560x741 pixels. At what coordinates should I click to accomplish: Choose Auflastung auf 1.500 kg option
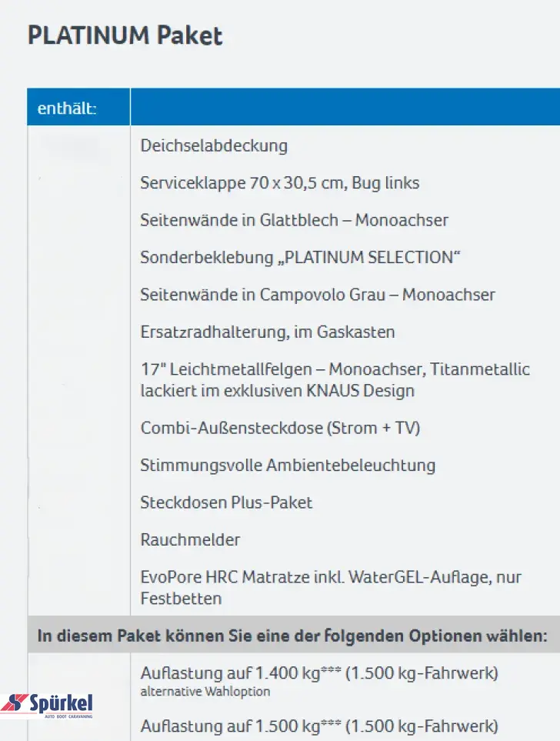319,726
